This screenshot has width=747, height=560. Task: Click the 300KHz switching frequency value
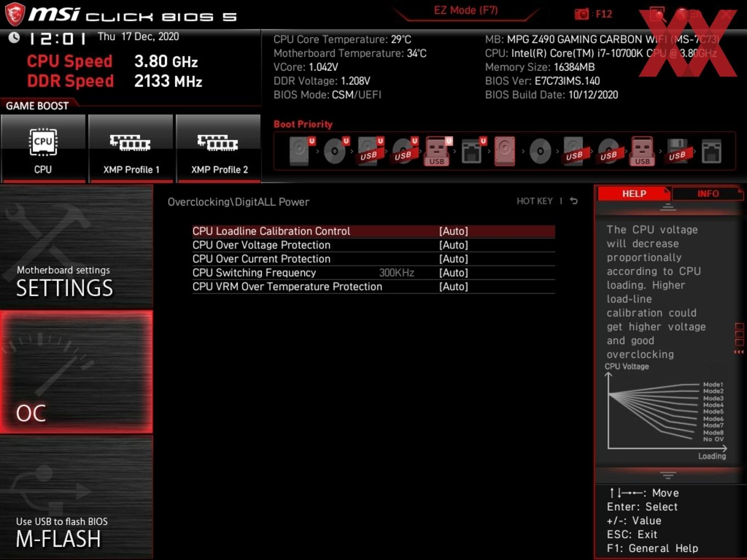click(x=397, y=273)
